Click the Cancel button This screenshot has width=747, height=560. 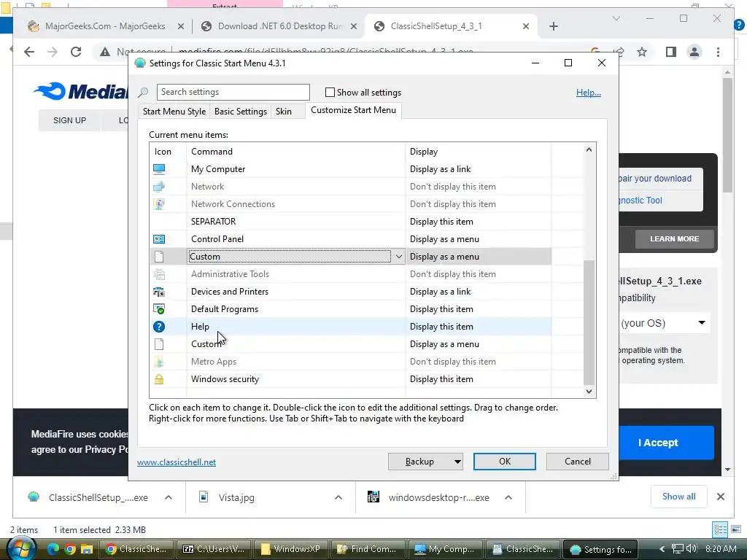click(x=578, y=462)
